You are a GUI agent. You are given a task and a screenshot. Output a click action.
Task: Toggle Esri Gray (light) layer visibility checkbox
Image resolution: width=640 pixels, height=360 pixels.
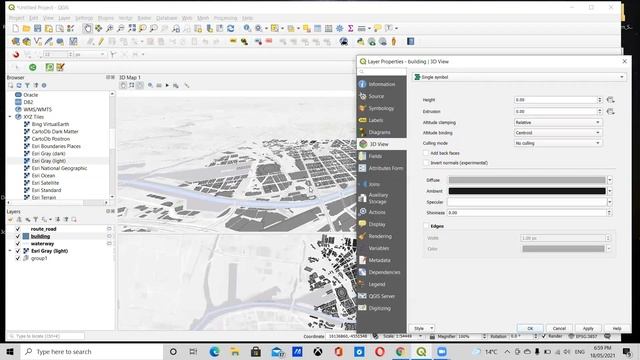[18, 251]
